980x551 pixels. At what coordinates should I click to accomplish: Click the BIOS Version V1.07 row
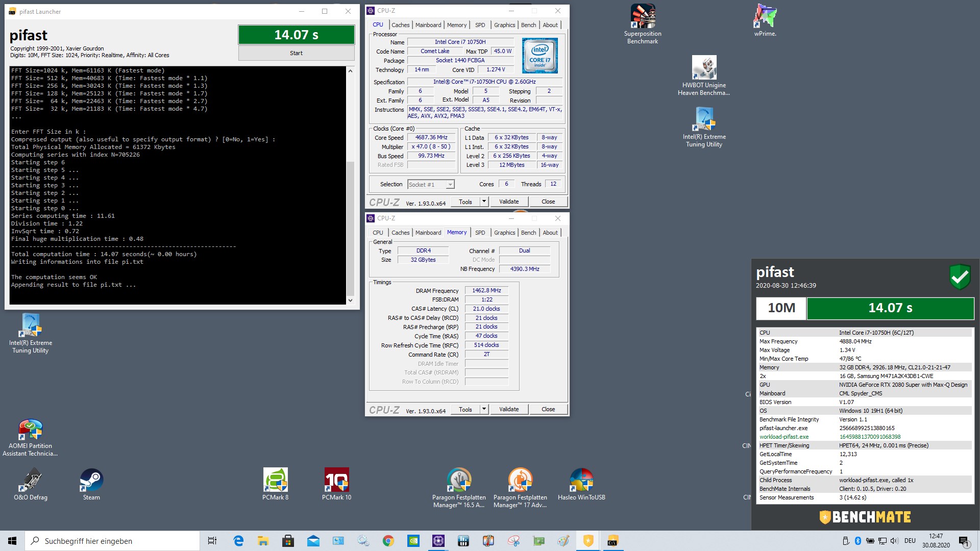click(865, 402)
